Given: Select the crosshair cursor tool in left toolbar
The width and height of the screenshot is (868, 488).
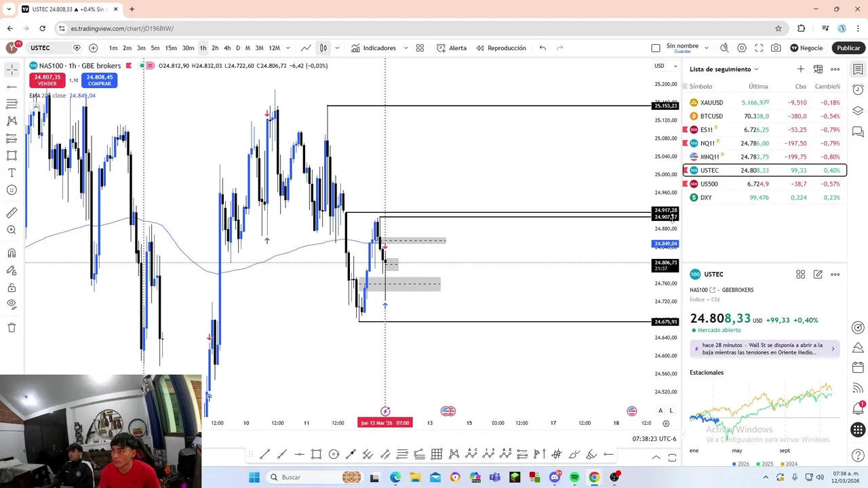Looking at the screenshot, I should pos(12,69).
